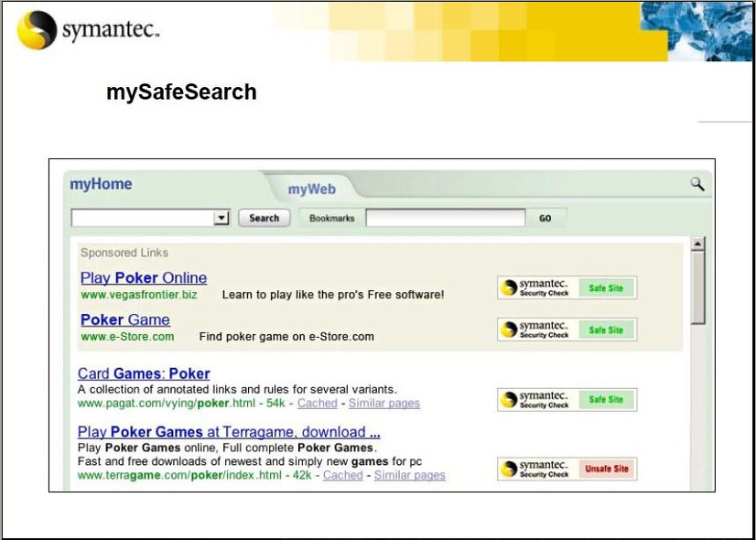
Task: Click the Unsafe Site badge for terragame.com
Action: (607, 469)
